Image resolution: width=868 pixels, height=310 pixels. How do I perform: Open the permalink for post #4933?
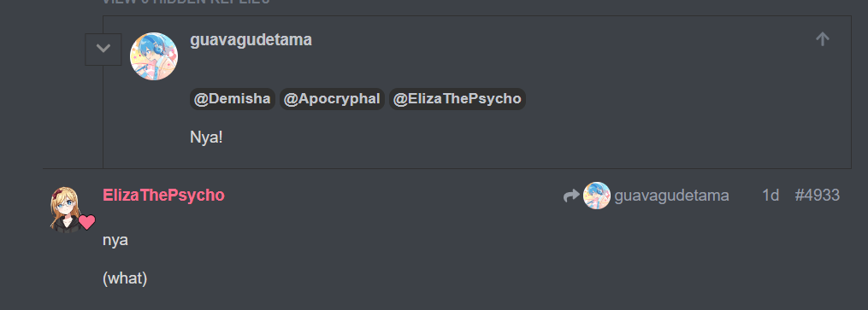coord(817,195)
